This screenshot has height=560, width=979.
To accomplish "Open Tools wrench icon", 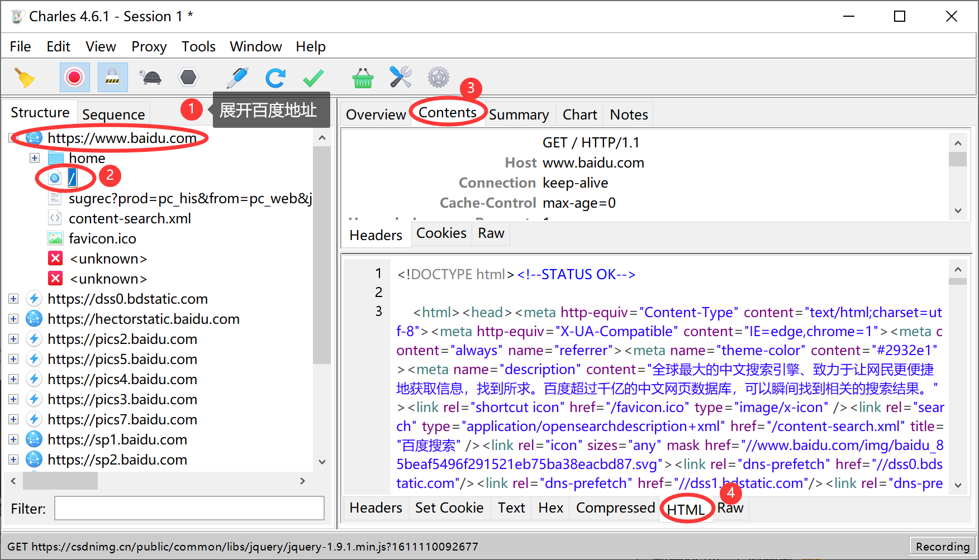I will click(x=401, y=77).
